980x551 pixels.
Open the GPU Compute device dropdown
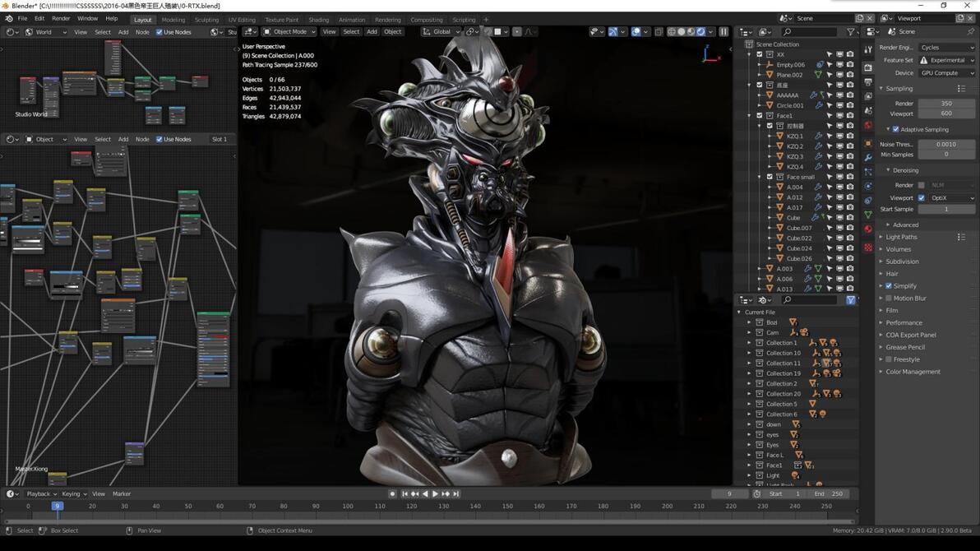[x=947, y=73]
